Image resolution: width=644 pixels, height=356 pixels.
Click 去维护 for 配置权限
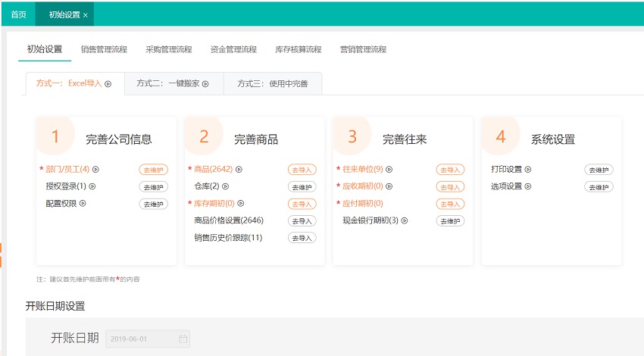[x=154, y=204]
